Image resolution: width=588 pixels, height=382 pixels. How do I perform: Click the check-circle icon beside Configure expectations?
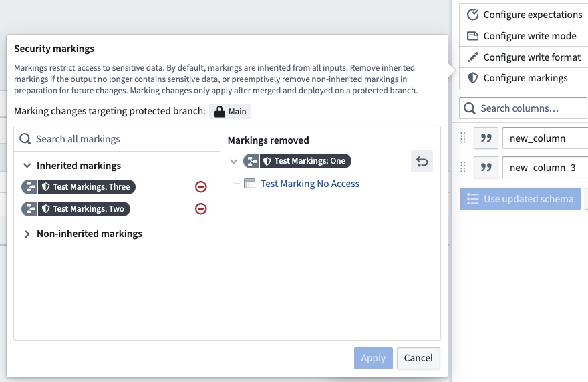tap(472, 15)
